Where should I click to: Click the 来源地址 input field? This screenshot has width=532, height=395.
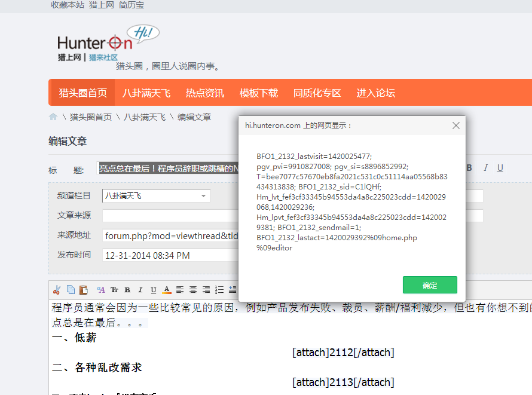[170, 235]
